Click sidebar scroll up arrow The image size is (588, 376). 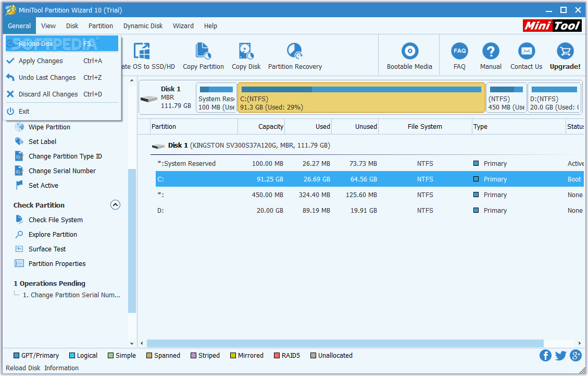point(132,80)
